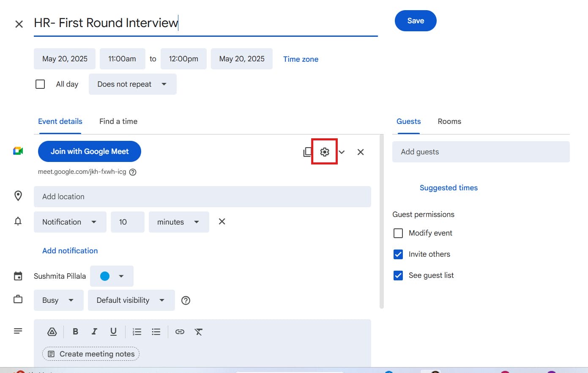This screenshot has width=588, height=373.
Task: Uncheck the Invite others permission
Action: tap(398, 254)
